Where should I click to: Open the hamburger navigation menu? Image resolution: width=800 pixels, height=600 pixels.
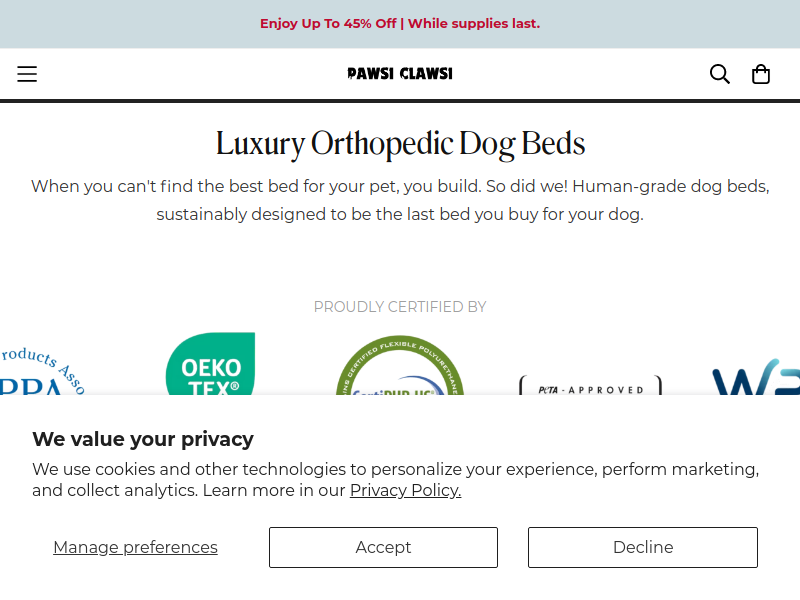point(27,74)
